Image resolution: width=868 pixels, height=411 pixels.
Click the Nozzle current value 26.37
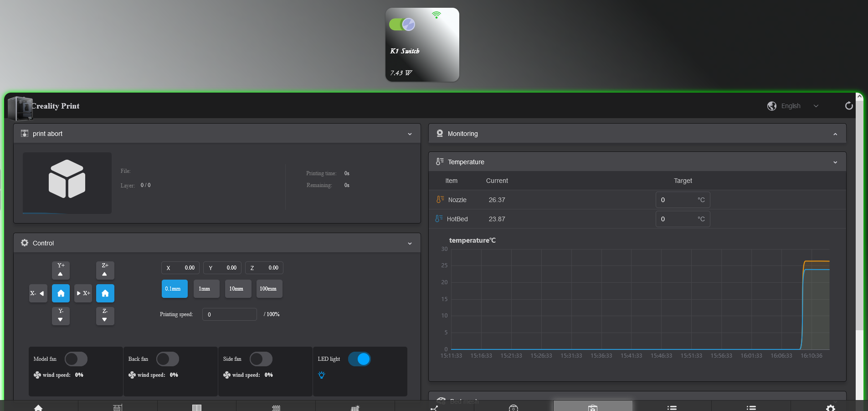point(497,200)
